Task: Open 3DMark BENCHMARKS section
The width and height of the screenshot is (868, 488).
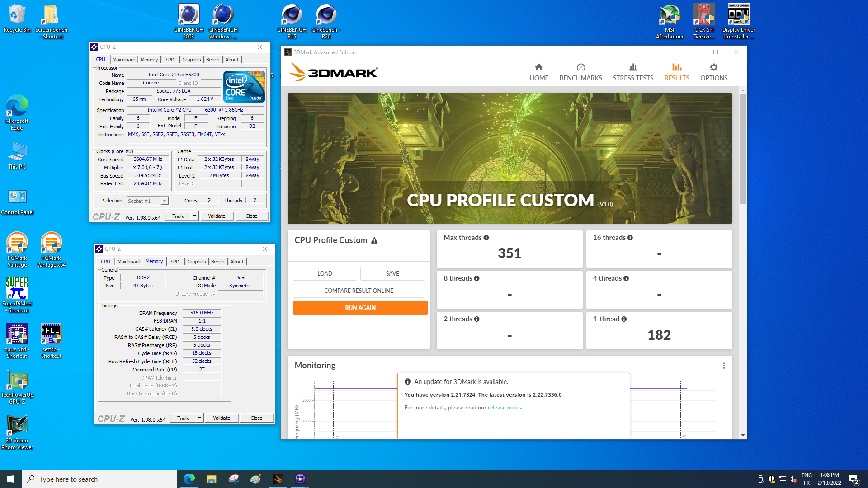Action: click(x=580, y=72)
